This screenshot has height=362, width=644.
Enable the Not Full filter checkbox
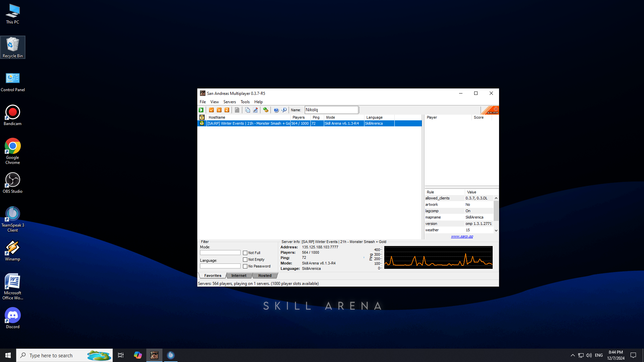[x=245, y=253]
